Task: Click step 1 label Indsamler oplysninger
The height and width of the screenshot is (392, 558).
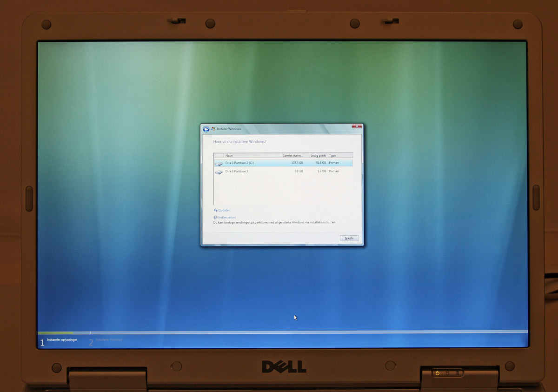Action: pyautogui.click(x=62, y=340)
